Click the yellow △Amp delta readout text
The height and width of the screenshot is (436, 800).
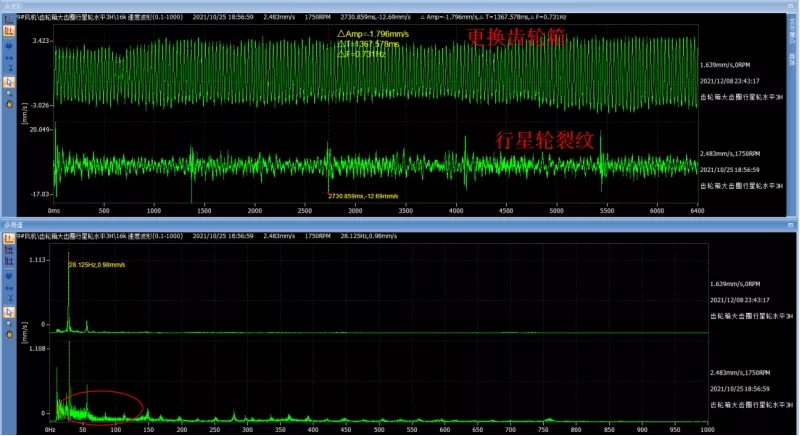coord(372,33)
